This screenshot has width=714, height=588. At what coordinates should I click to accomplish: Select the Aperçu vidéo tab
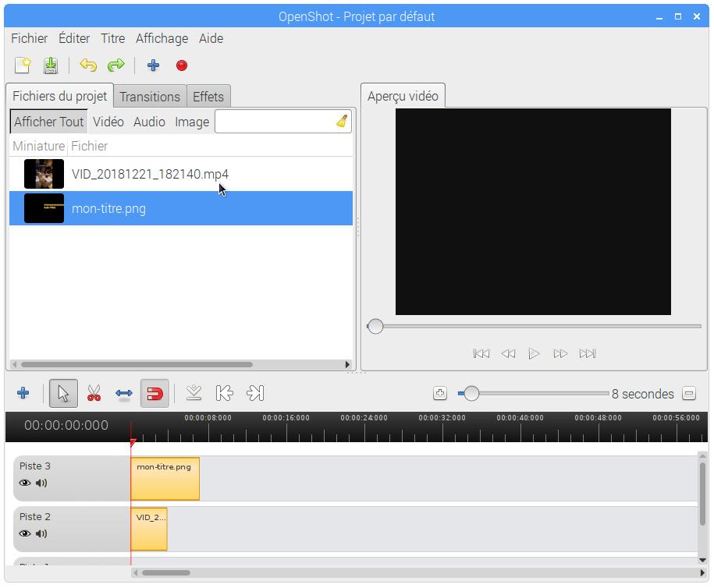(403, 96)
